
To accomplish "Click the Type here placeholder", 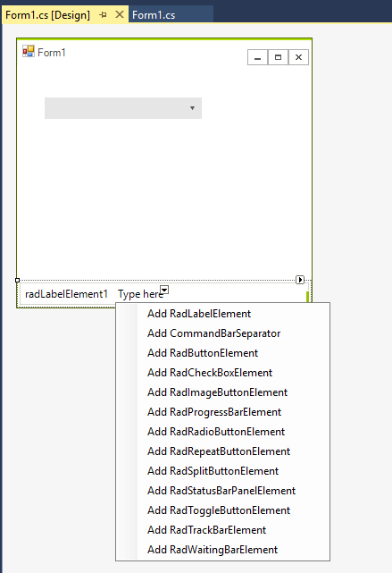I will tap(140, 294).
